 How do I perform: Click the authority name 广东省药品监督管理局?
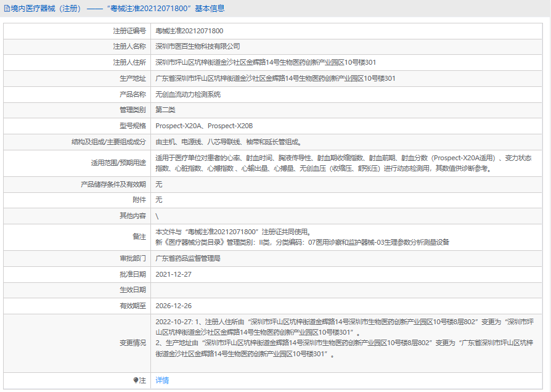188,258
